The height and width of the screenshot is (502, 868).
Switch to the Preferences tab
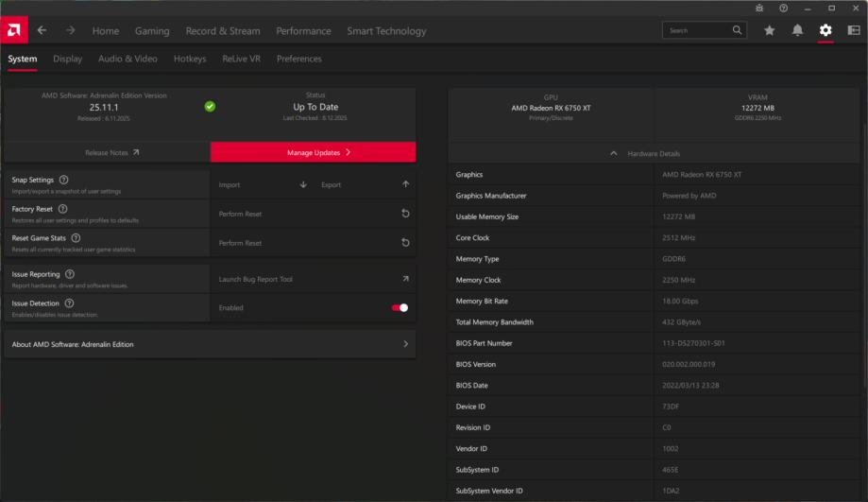click(x=298, y=59)
